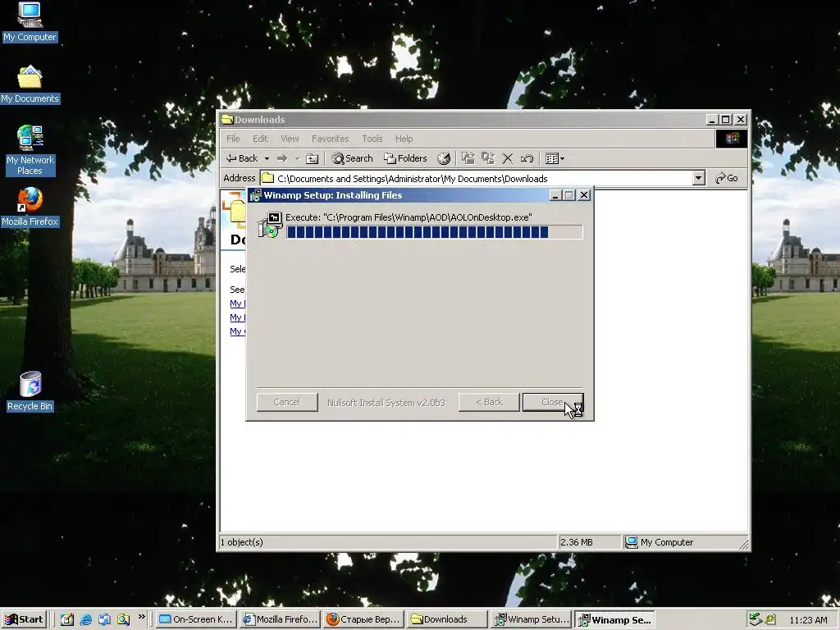This screenshot has height=630, width=840.
Task: Click the 2.36 MB status bar entry
Action: tap(577, 542)
